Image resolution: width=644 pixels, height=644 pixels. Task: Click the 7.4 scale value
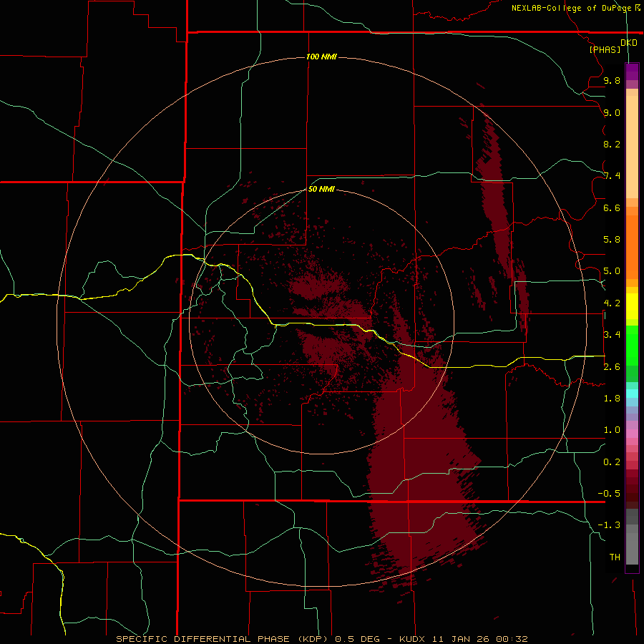[x=612, y=176]
